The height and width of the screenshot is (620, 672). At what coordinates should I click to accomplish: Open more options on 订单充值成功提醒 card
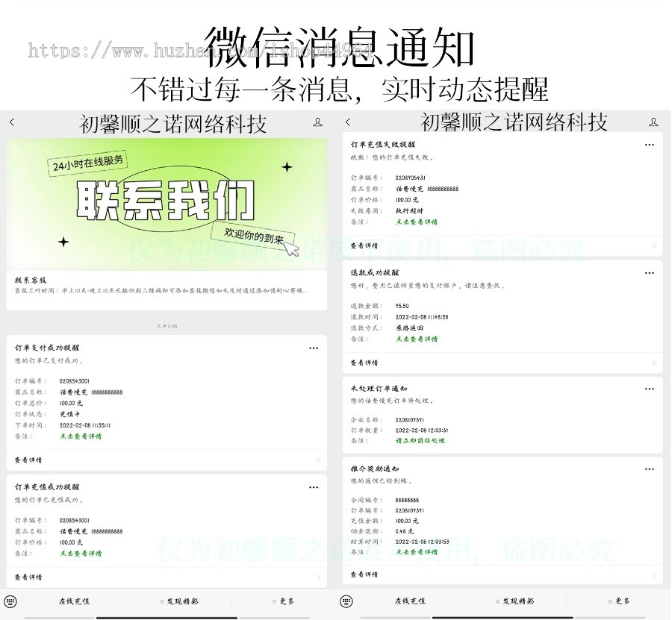(314, 487)
